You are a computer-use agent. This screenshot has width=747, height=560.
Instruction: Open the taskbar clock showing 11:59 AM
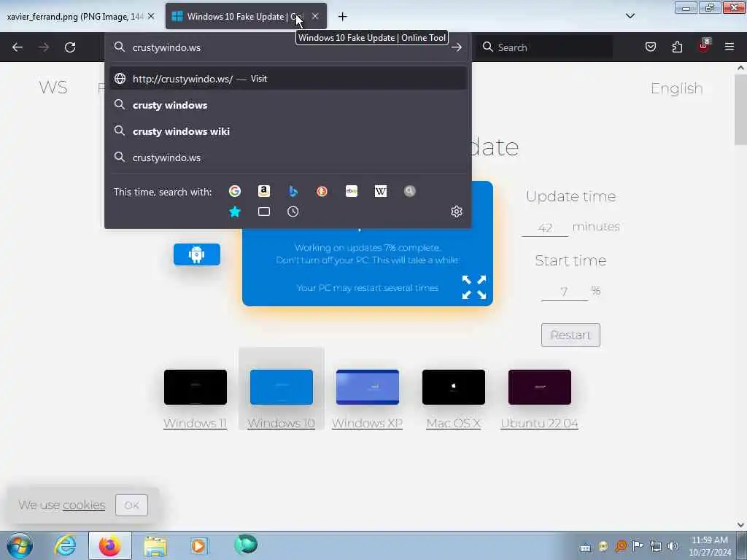[x=710, y=546]
